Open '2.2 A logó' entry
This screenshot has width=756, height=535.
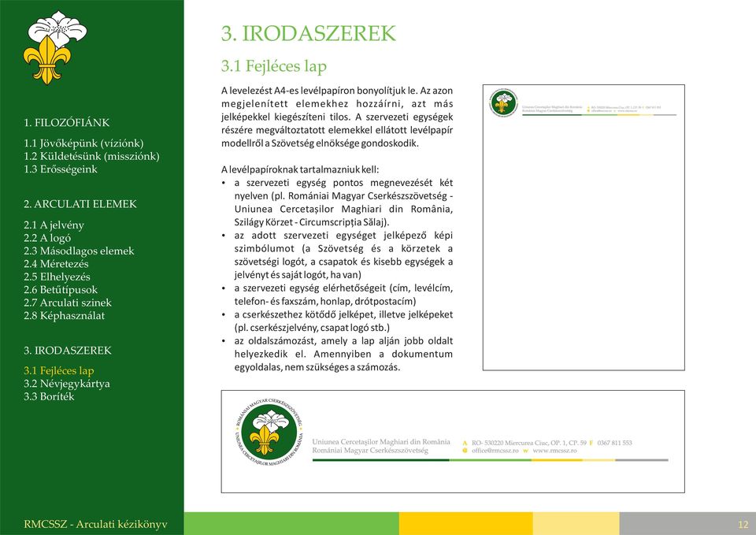pos(47,238)
